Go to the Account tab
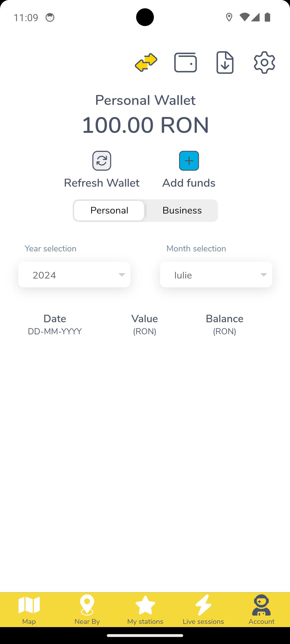Screen dimensions: 290x644 pyautogui.click(x=261, y=610)
